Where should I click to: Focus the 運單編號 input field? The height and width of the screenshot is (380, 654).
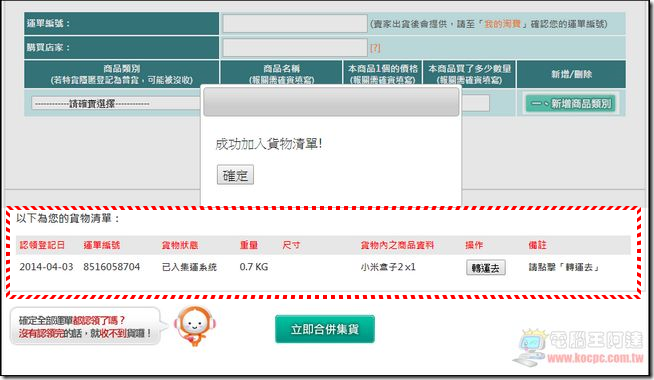[295, 23]
